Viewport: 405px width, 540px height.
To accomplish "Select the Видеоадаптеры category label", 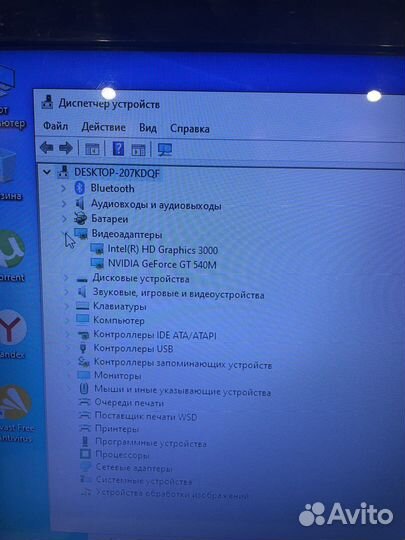I will click(x=127, y=234).
